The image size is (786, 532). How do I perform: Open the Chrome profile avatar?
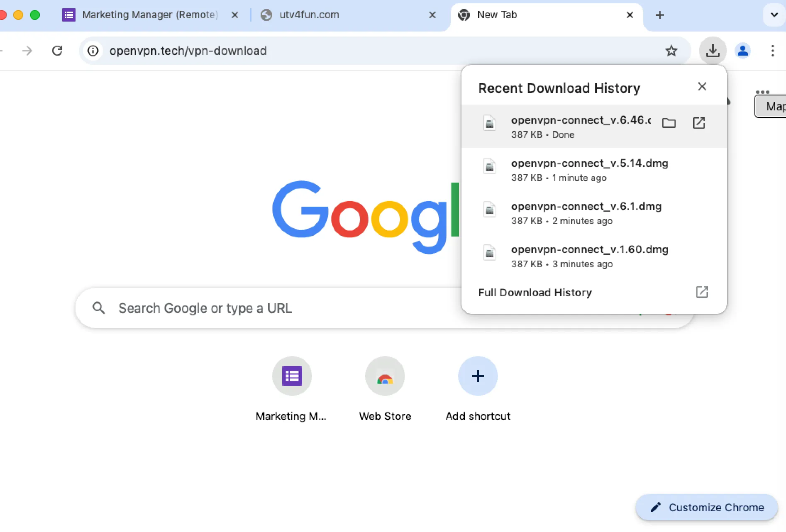742,51
